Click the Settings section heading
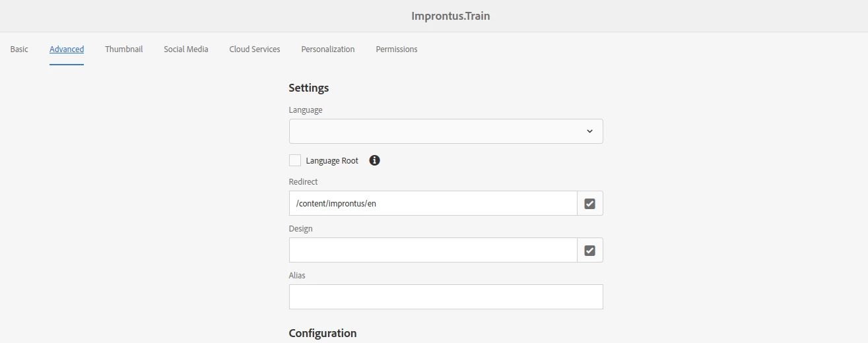 [309, 88]
